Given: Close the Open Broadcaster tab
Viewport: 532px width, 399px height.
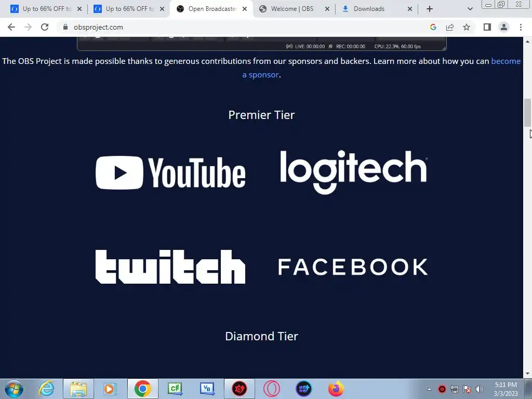Looking at the screenshot, I should tap(245, 9).
